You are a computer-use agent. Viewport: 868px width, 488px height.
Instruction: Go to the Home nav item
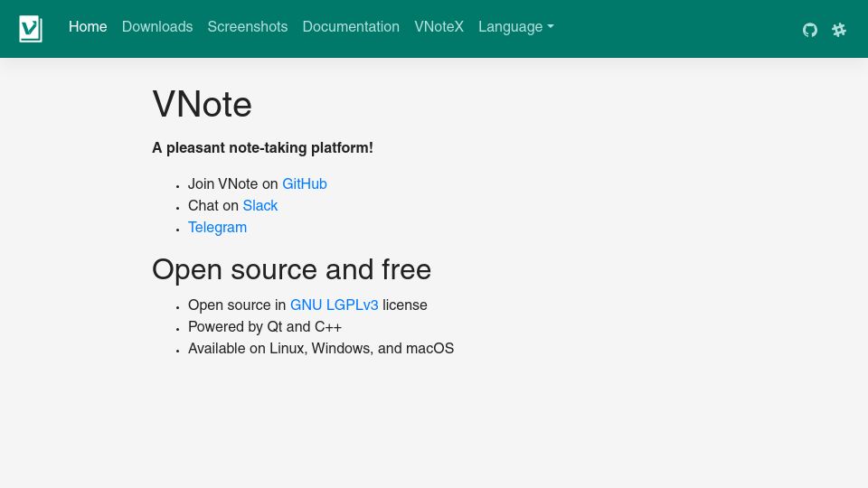tap(88, 26)
